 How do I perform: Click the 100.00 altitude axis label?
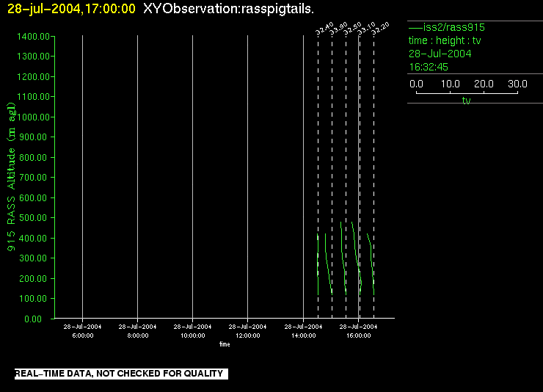pyautogui.click(x=33, y=299)
